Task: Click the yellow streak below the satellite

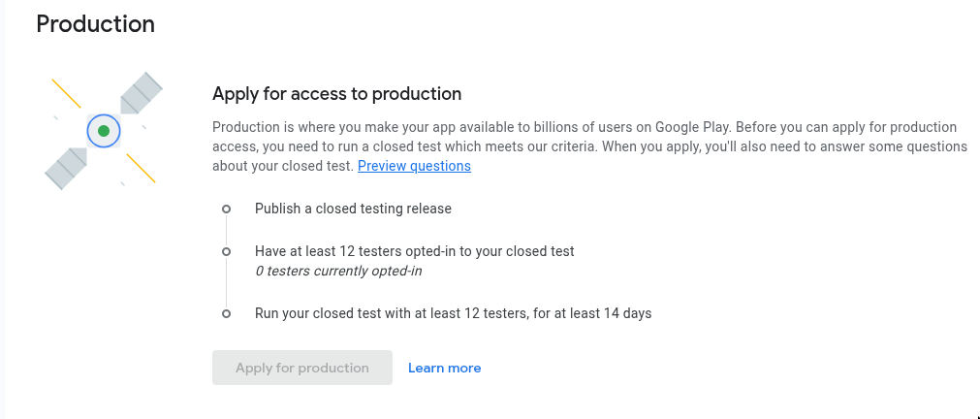Action: 141,168
